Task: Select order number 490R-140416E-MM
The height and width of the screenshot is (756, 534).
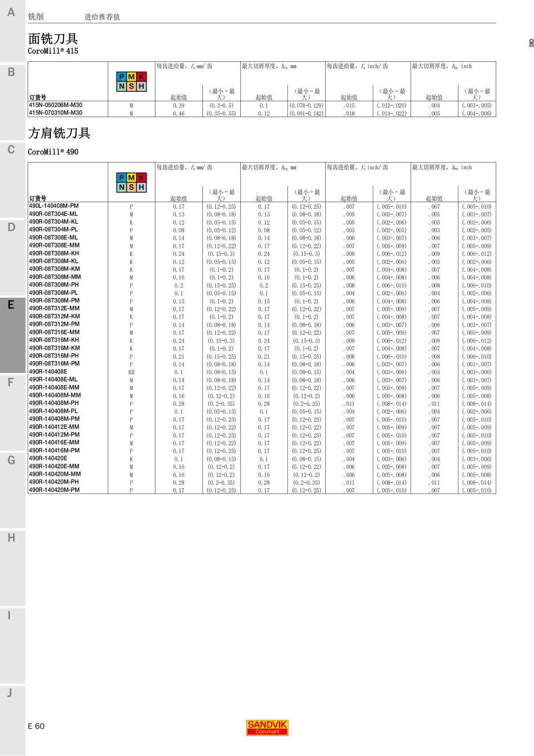Action: click(x=54, y=443)
